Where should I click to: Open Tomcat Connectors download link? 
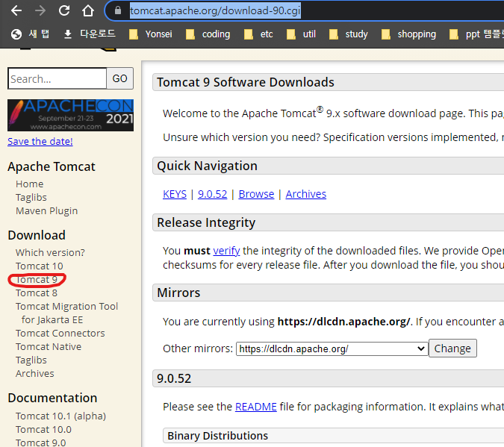click(60, 334)
